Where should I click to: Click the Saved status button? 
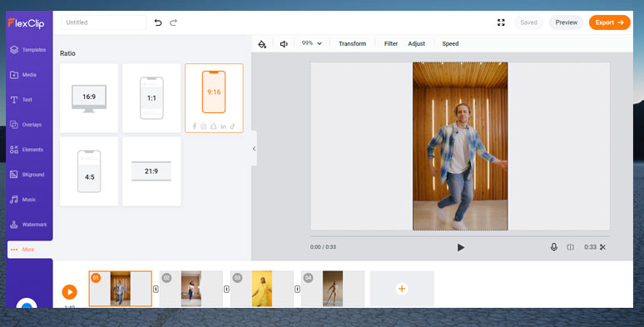[x=528, y=22]
